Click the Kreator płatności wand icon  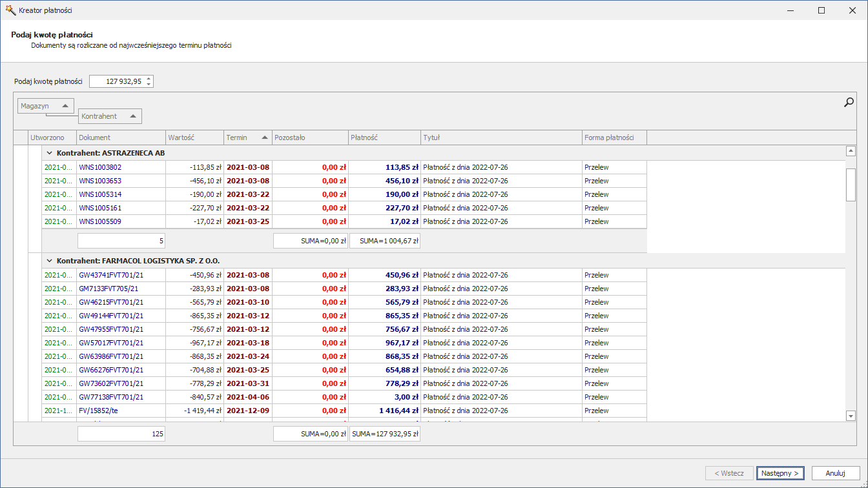click(x=10, y=10)
